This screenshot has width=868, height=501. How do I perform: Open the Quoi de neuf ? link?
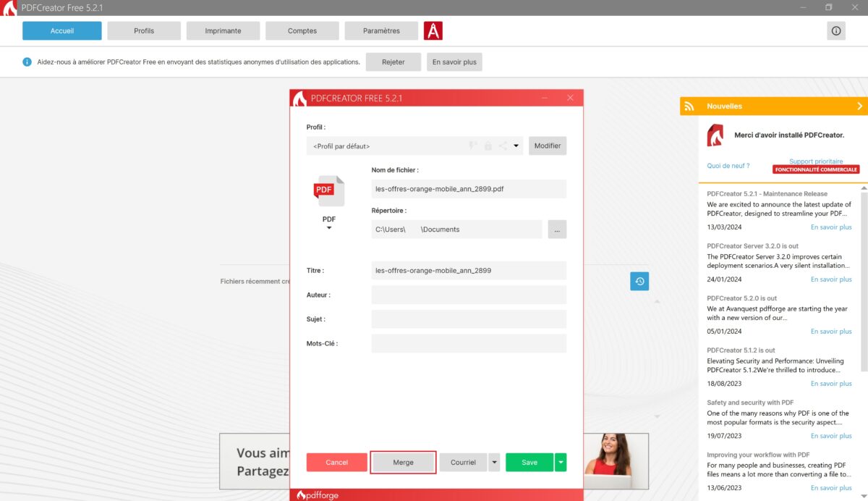click(728, 166)
